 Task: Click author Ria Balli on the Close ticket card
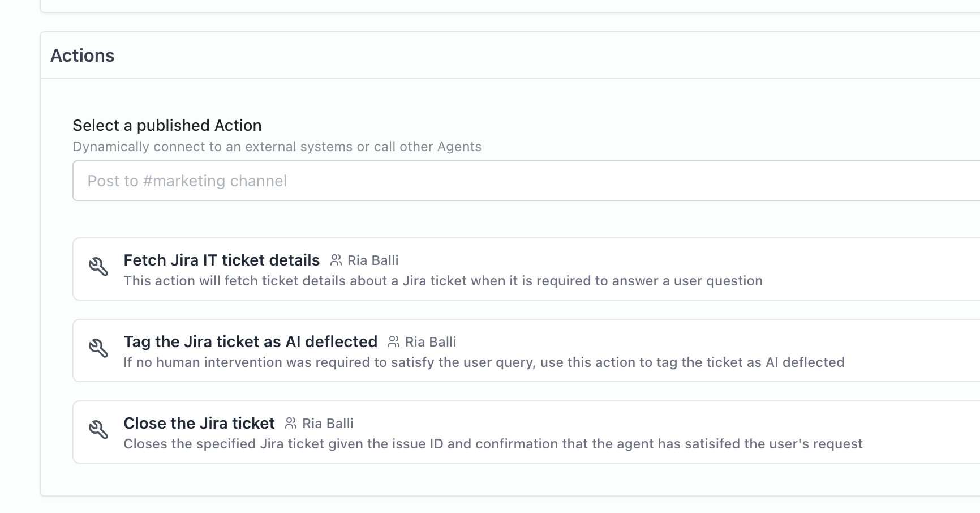coord(328,424)
